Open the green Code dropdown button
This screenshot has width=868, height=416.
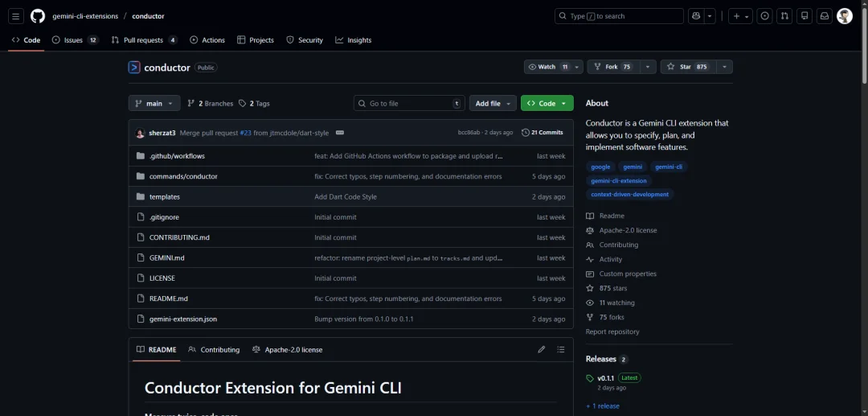pyautogui.click(x=547, y=103)
